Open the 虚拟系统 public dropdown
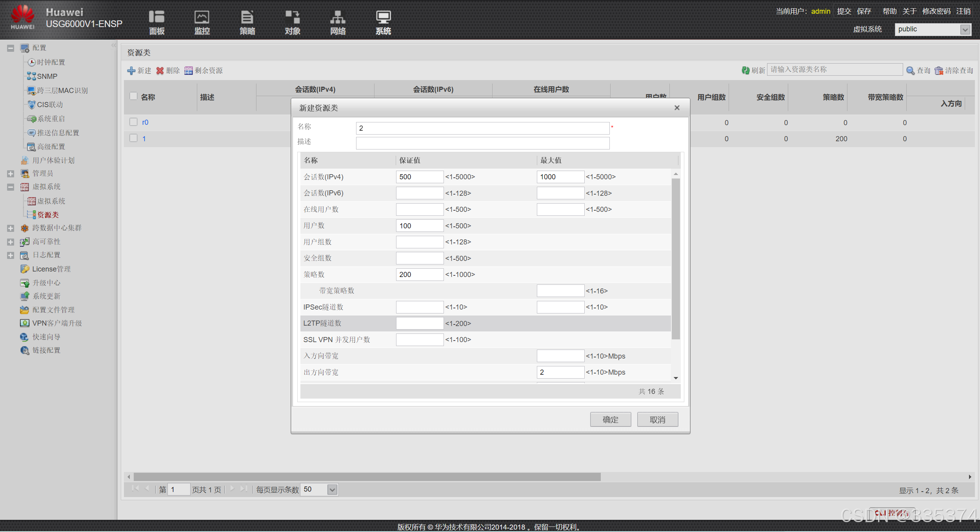The height and width of the screenshot is (532, 980). coord(965,29)
